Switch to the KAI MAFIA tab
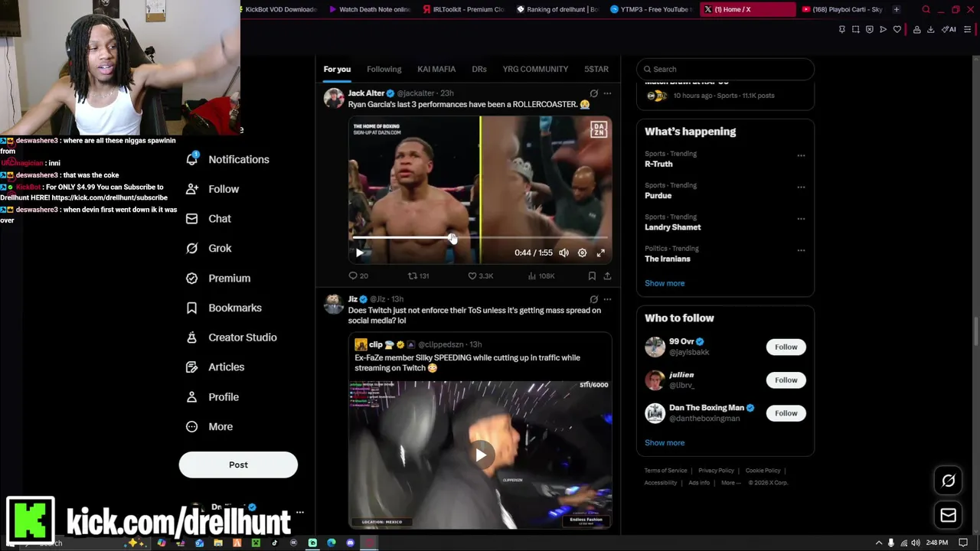This screenshot has width=980, height=551. 436,69
